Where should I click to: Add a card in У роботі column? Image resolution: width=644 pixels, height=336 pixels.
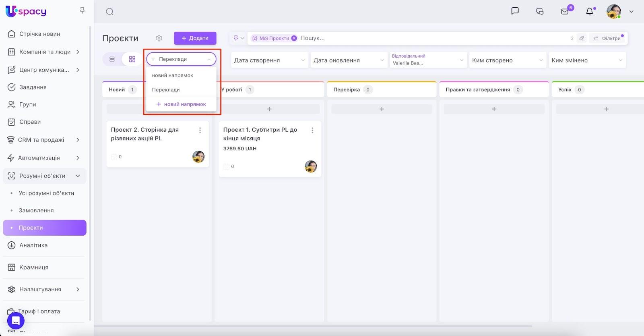pos(270,109)
